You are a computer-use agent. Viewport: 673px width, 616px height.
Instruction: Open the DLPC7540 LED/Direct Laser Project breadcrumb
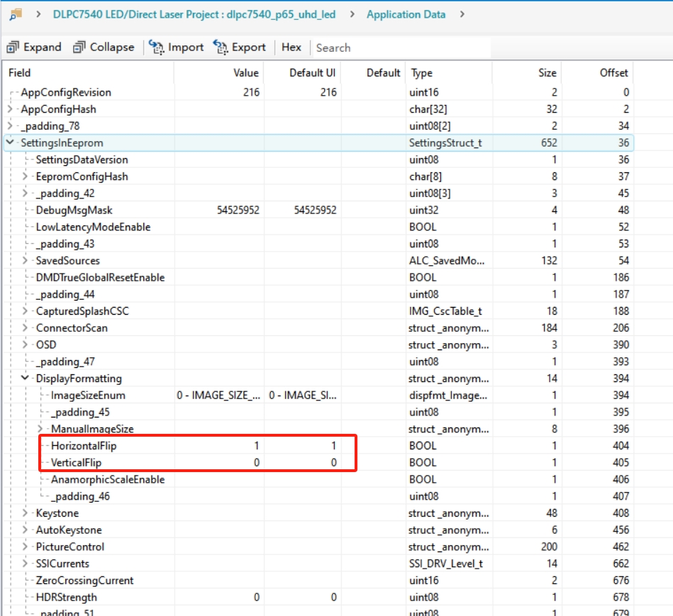[x=194, y=15]
